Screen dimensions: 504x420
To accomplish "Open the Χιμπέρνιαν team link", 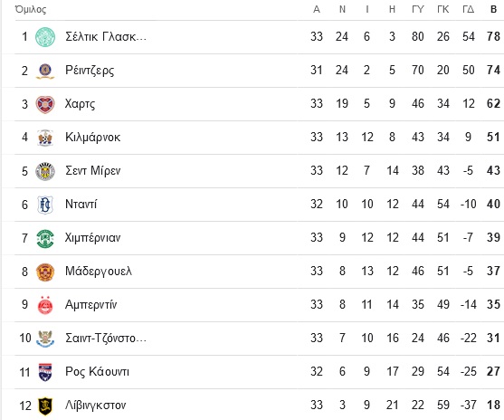I will pos(92,238).
